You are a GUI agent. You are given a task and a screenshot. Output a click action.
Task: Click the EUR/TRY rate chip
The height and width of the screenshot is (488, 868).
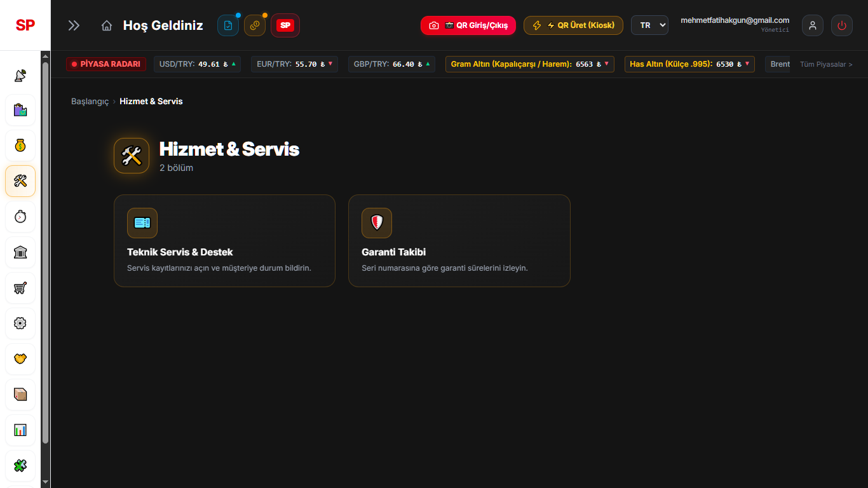294,64
